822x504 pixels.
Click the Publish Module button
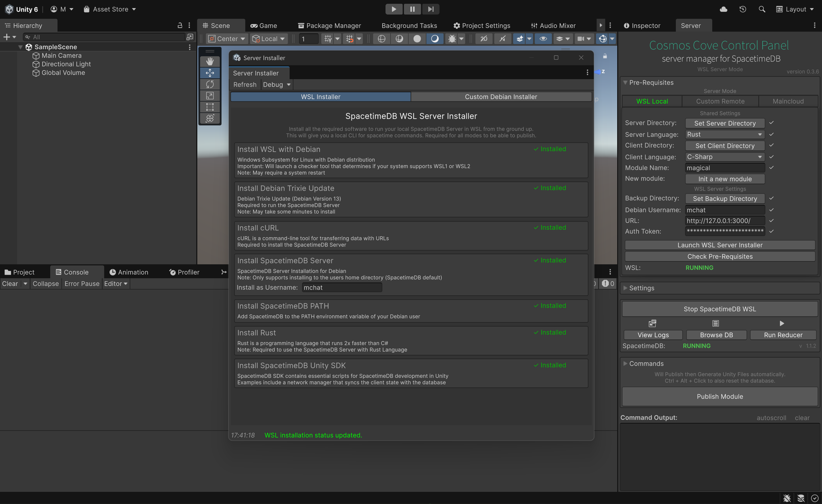[720, 396]
